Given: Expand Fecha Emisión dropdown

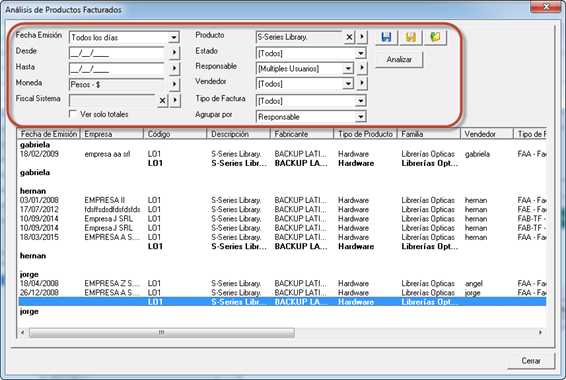Looking at the screenshot, I should point(174,37).
